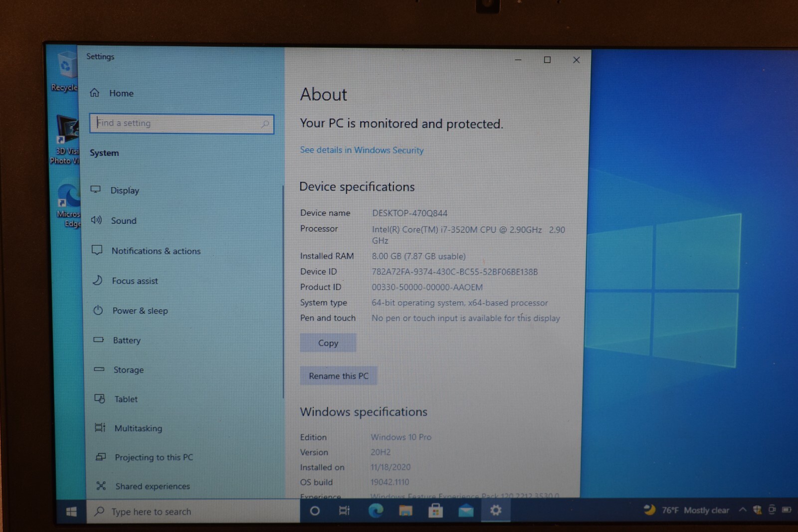The height and width of the screenshot is (532, 798).
Task: Open the Home settings page
Action: (112, 93)
